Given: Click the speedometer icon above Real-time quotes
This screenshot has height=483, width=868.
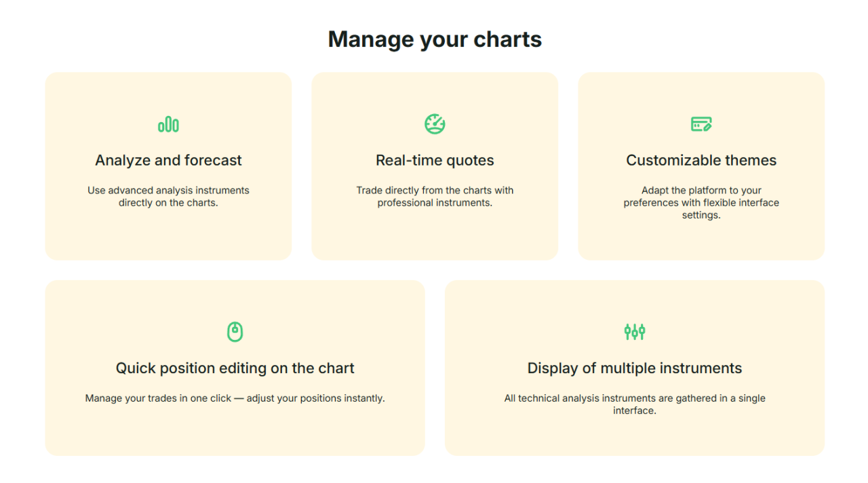Looking at the screenshot, I should point(435,124).
